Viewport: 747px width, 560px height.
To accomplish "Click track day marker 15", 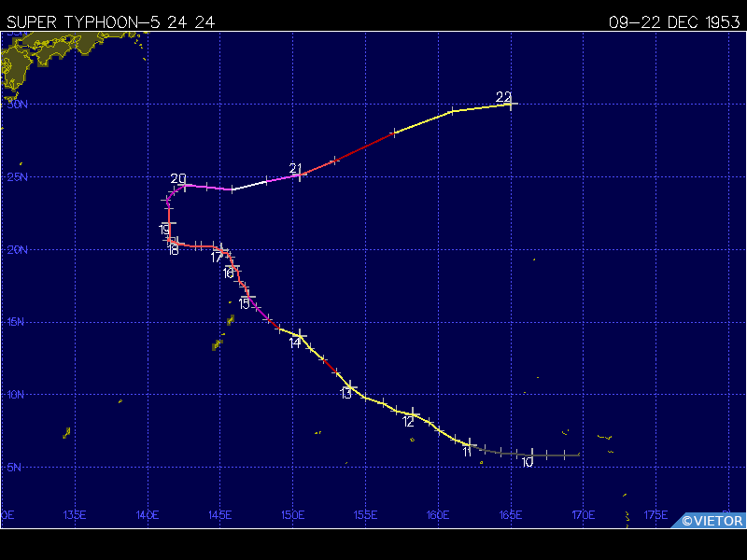I will pos(244,303).
